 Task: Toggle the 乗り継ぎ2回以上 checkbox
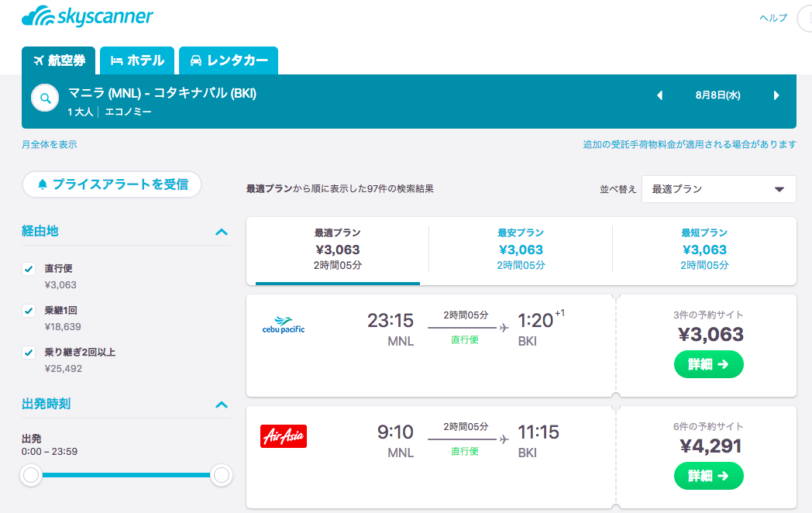[29, 353]
